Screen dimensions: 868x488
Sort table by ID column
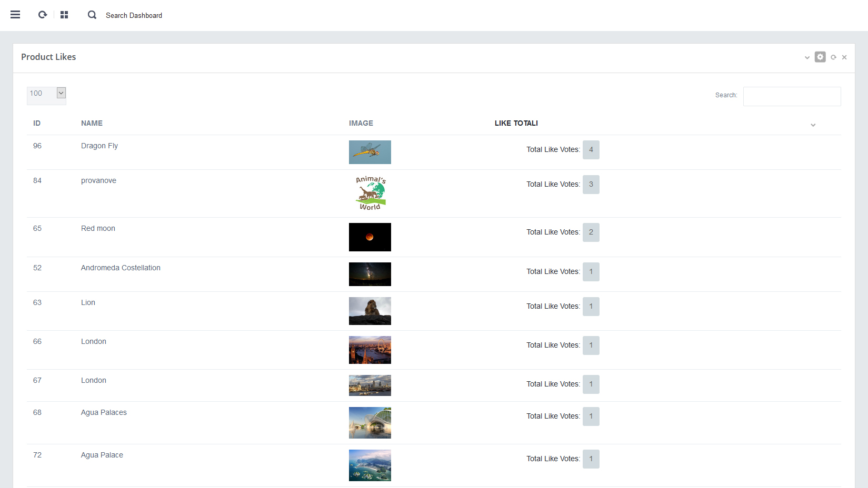37,123
